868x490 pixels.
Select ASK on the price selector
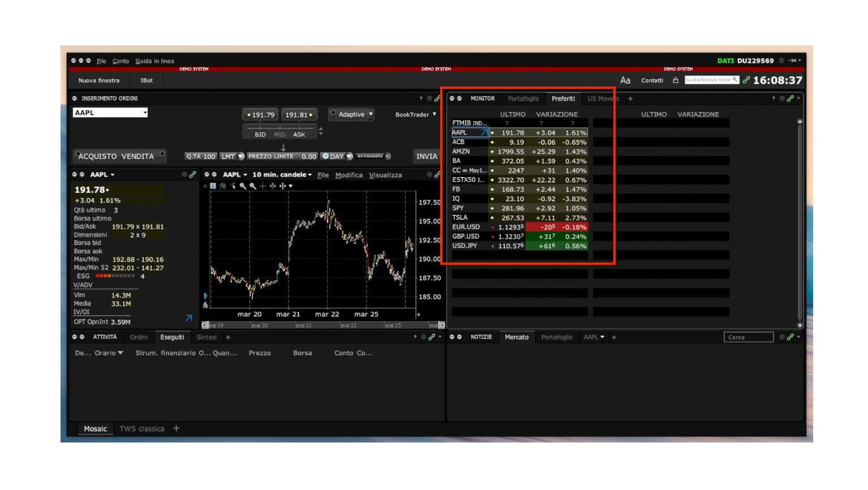coord(299,135)
